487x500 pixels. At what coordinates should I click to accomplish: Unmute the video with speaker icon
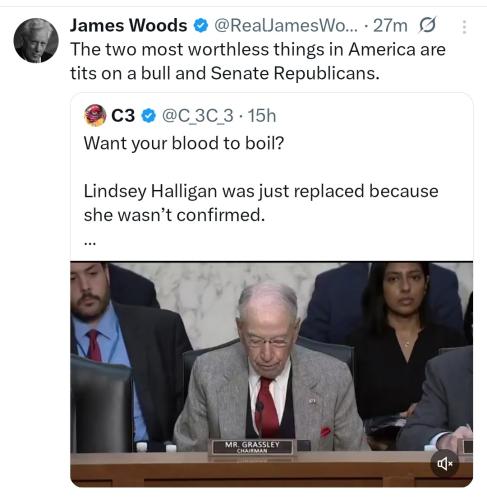coord(445,463)
